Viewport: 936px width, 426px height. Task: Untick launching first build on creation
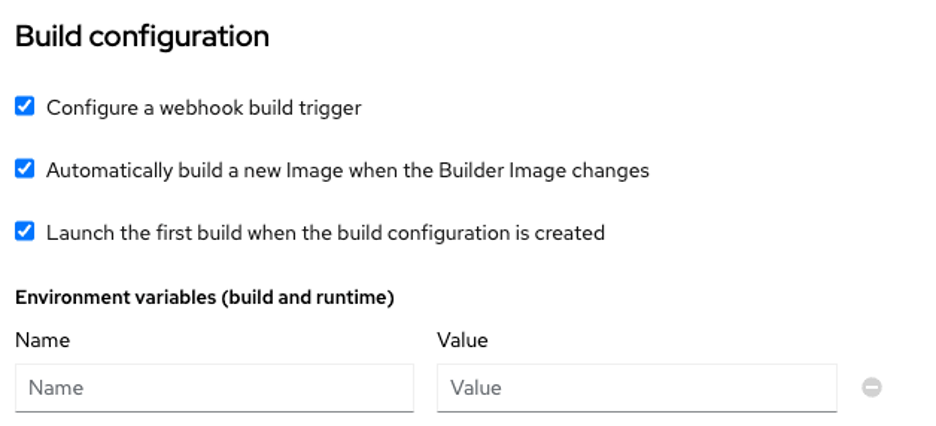(x=25, y=232)
